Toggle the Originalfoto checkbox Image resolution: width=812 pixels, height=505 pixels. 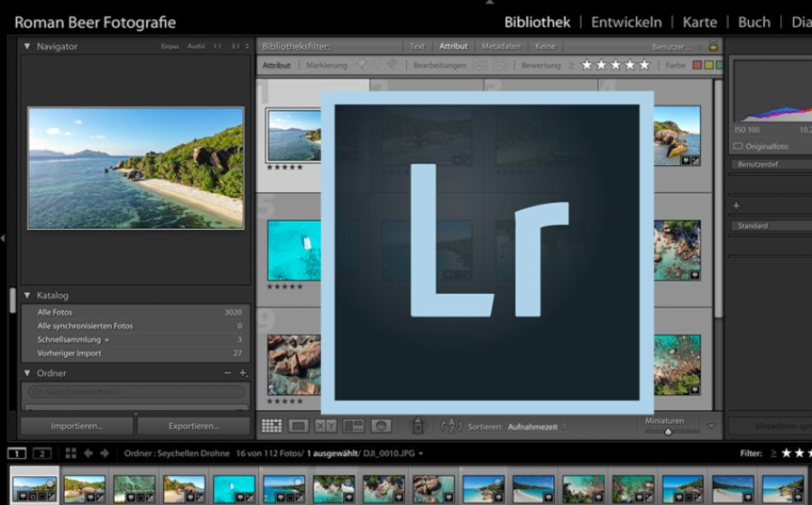[x=738, y=146]
